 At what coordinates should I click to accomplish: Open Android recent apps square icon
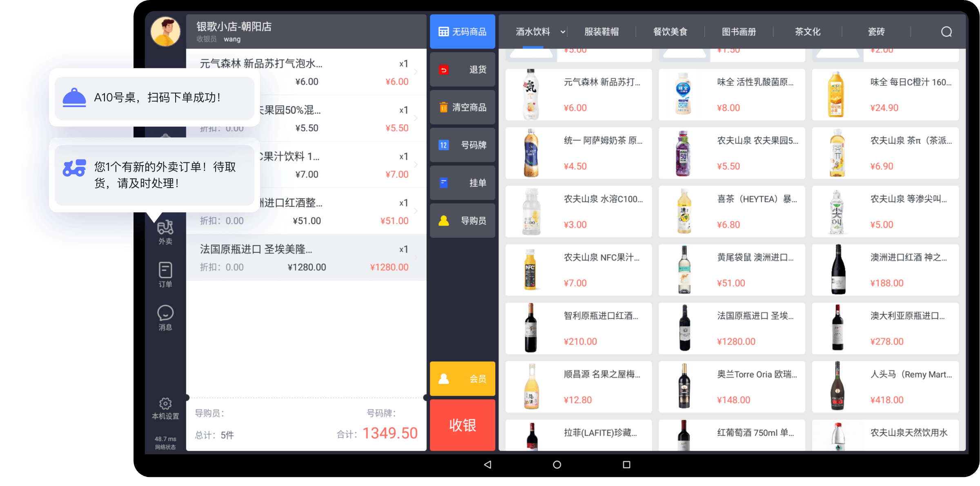click(x=626, y=465)
